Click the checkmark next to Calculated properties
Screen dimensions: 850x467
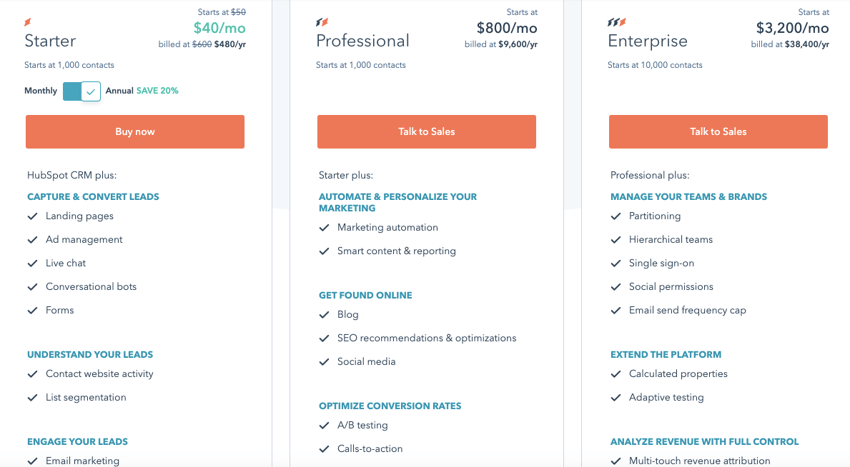point(616,374)
